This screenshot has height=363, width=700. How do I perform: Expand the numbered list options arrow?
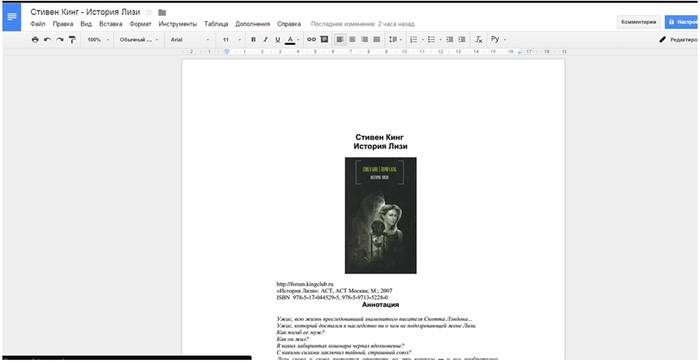(422, 40)
